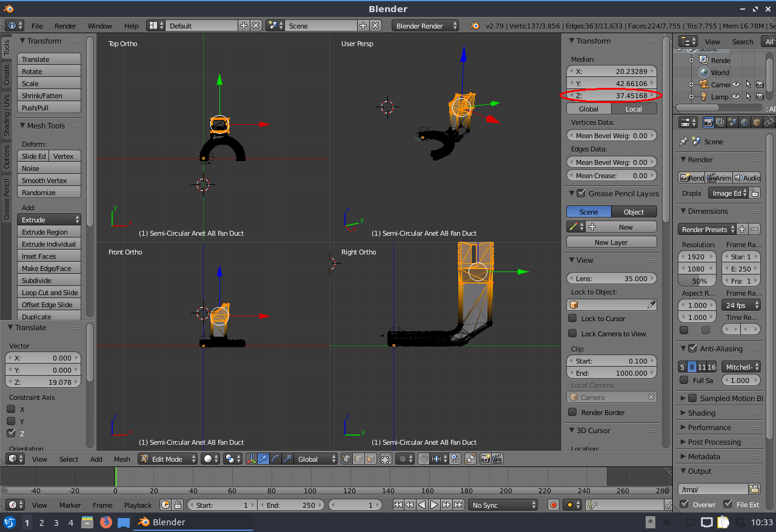776x532 pixels.
Task: Open Firefox from the taskbar
Action: tap(106, 522)
